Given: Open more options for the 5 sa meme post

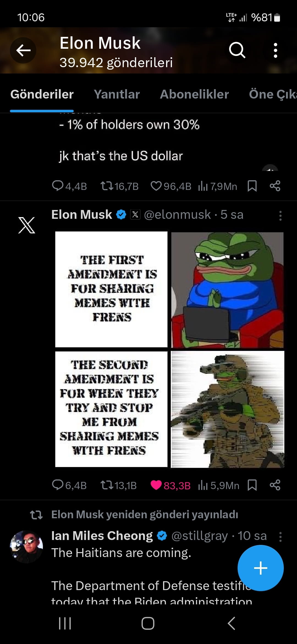Looking at the screenshot, I should coord(280,216).
